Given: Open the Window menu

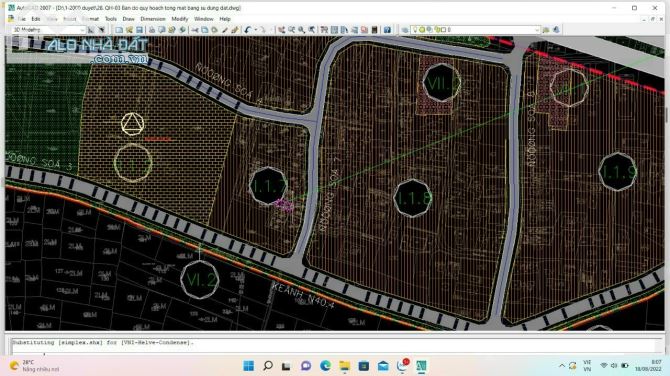Looking at the screenshot, I should (203, 19).
